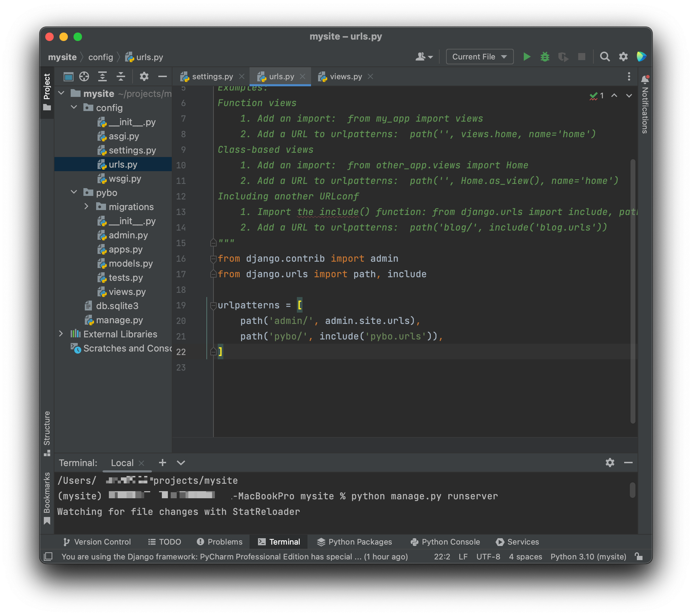Click the Debug bug icon
Screen dimensions: 692x616
[545, 57]
